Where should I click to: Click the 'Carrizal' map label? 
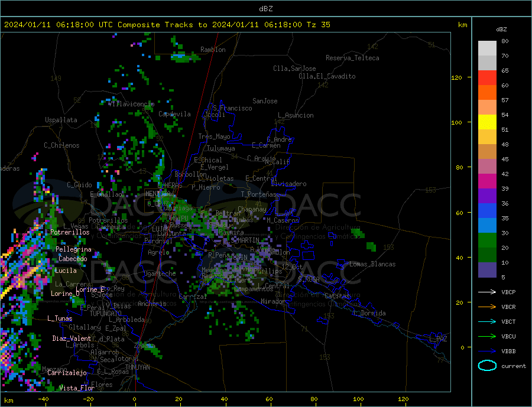(x=193, y=297)
